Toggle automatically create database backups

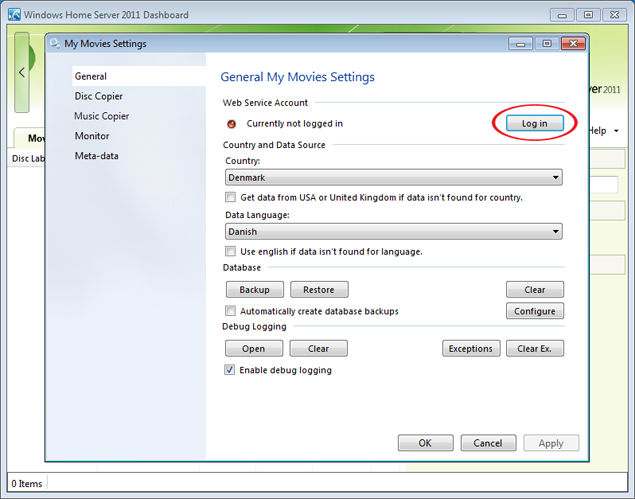(x=231, y=311)
